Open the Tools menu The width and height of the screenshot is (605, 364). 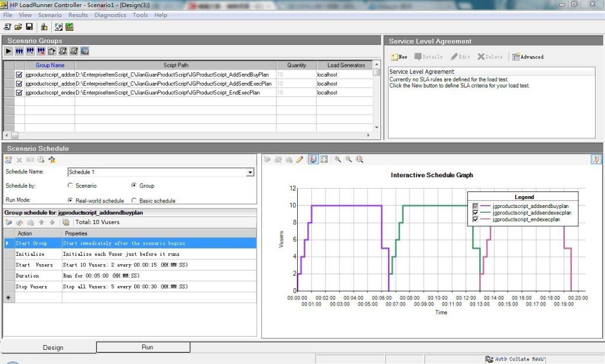[140, 15]
